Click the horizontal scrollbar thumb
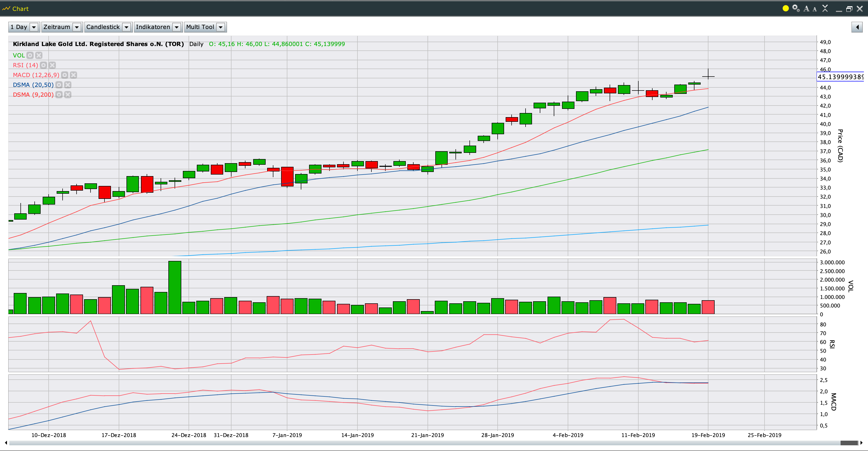Image resolution: width=868 pixels, height=451 pixels. (x=849, y=442)
